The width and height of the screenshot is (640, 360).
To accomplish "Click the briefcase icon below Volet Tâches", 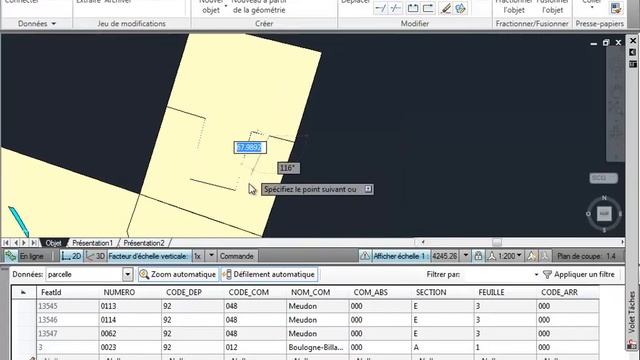I will (x=633, y=345).
